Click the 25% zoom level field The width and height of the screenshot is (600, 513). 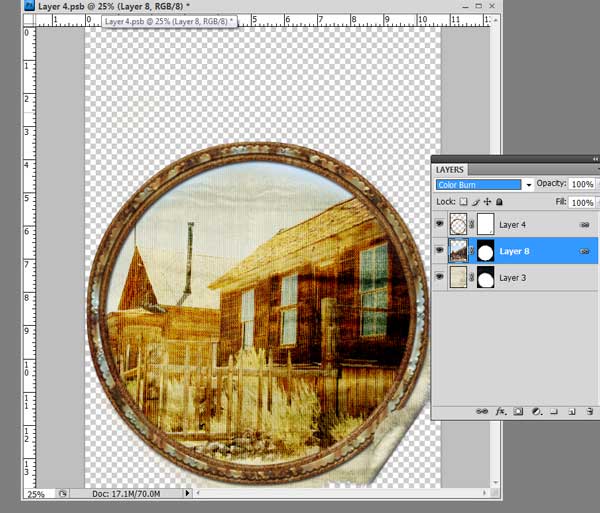coord(36,494)
